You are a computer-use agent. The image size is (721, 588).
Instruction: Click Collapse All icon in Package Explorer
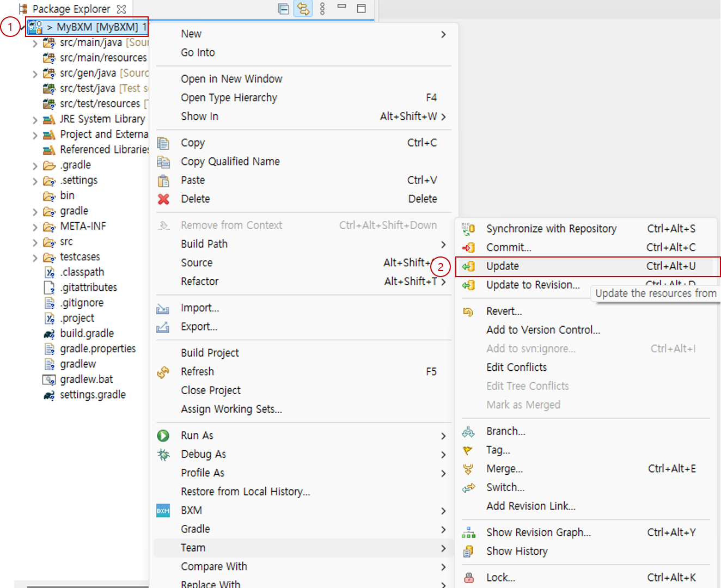click(283, 9)
